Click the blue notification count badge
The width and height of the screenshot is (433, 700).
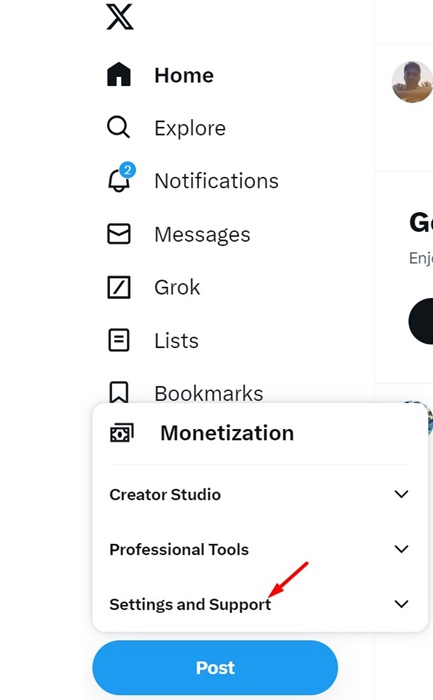click(x=128, y=170)
